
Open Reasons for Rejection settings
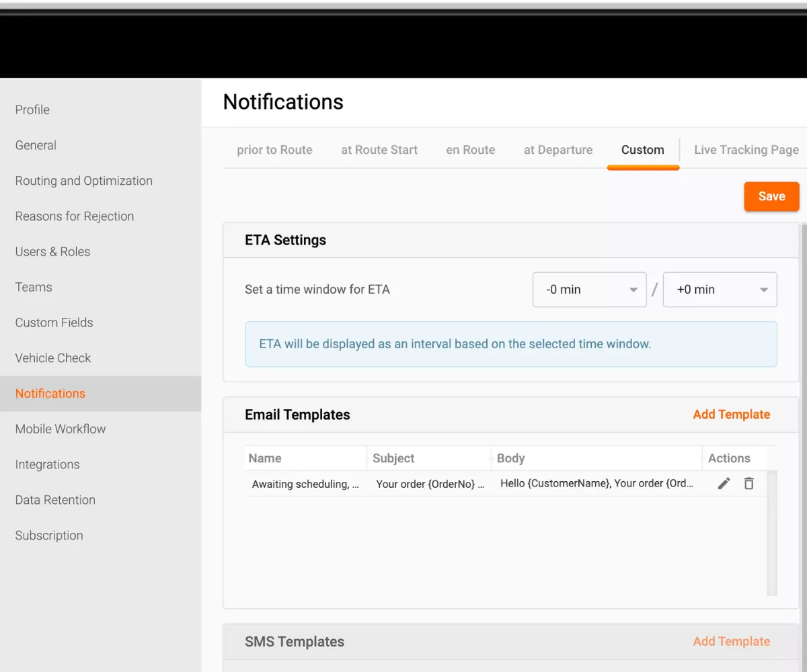(100, 216)
